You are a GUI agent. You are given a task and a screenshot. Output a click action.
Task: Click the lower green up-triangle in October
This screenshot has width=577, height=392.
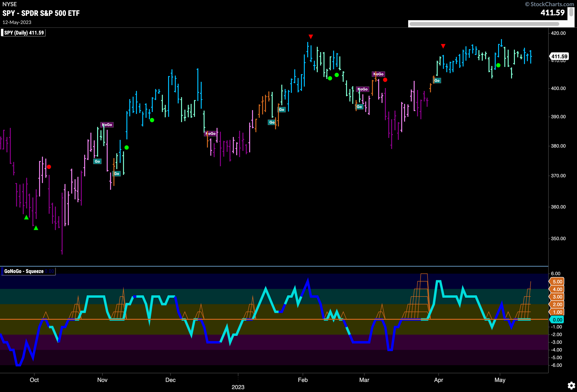click(x=36, y=228)
